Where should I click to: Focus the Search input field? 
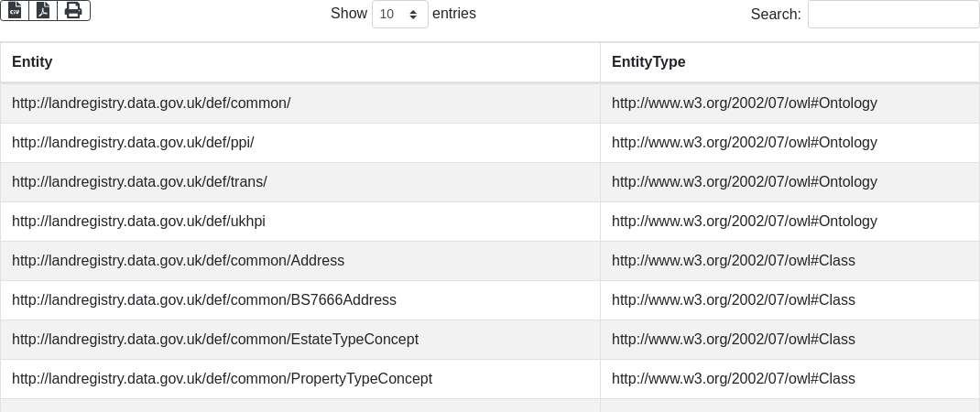point(893,14)
